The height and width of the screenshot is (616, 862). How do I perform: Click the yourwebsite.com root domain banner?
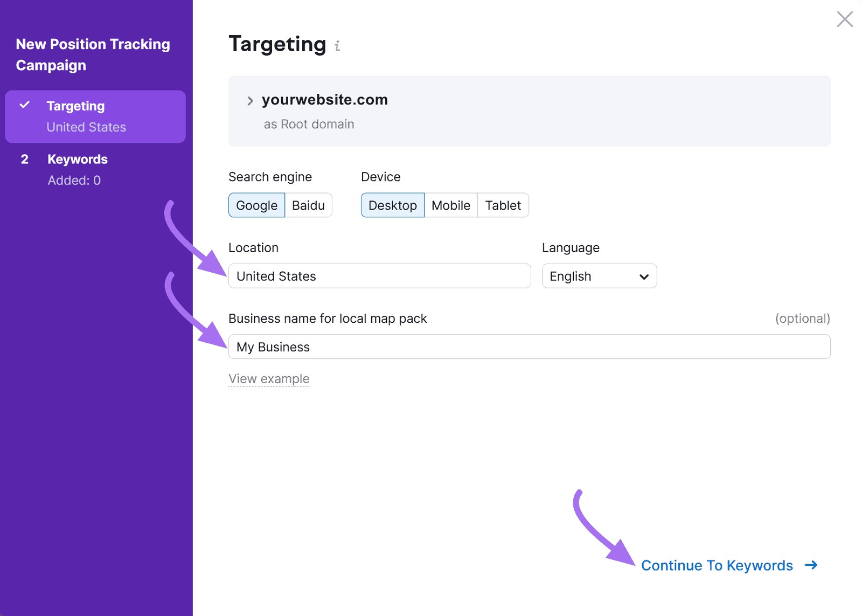tap(529, 111)
